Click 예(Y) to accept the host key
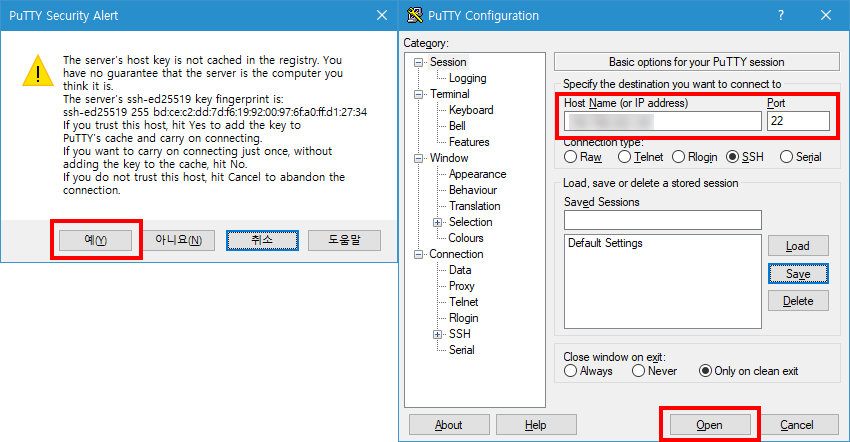850x442 pixels. point(95,240)
